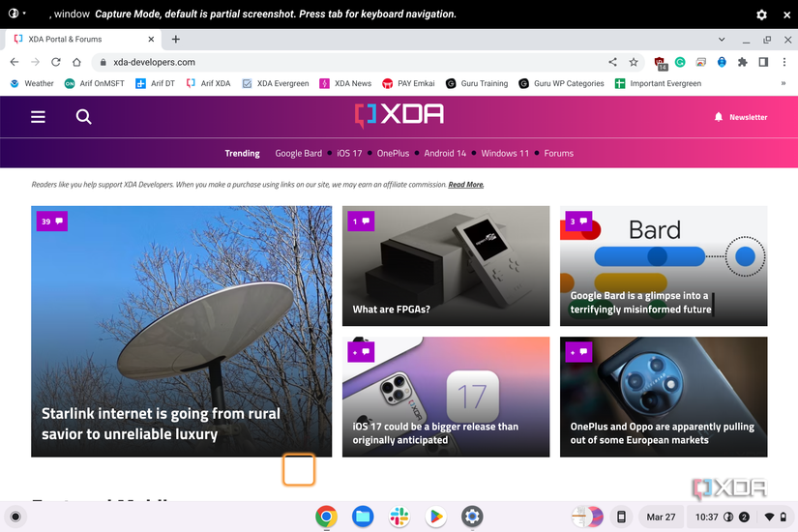
Task: Open the Guru WP Categories bookmark
Action: (561, 83)
